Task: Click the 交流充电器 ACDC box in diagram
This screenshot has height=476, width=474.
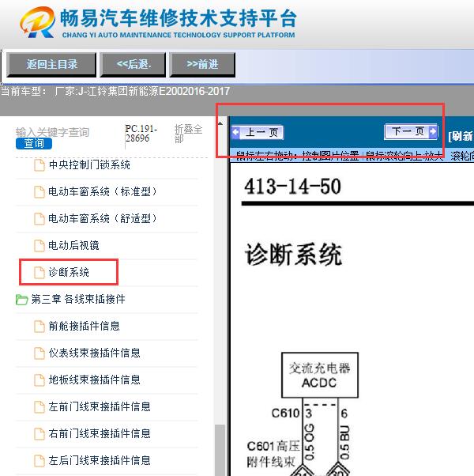Action: tap(320, 376)
